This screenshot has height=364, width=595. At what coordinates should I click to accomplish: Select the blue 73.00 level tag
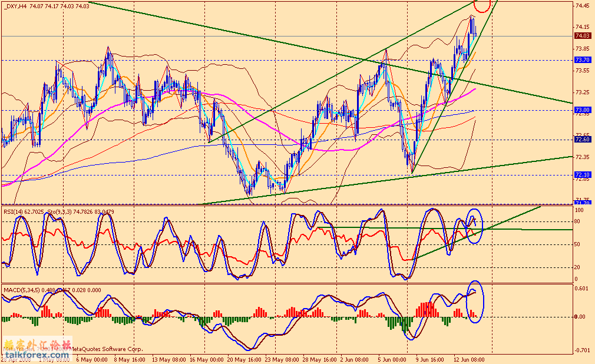click(x=582, y=110)
